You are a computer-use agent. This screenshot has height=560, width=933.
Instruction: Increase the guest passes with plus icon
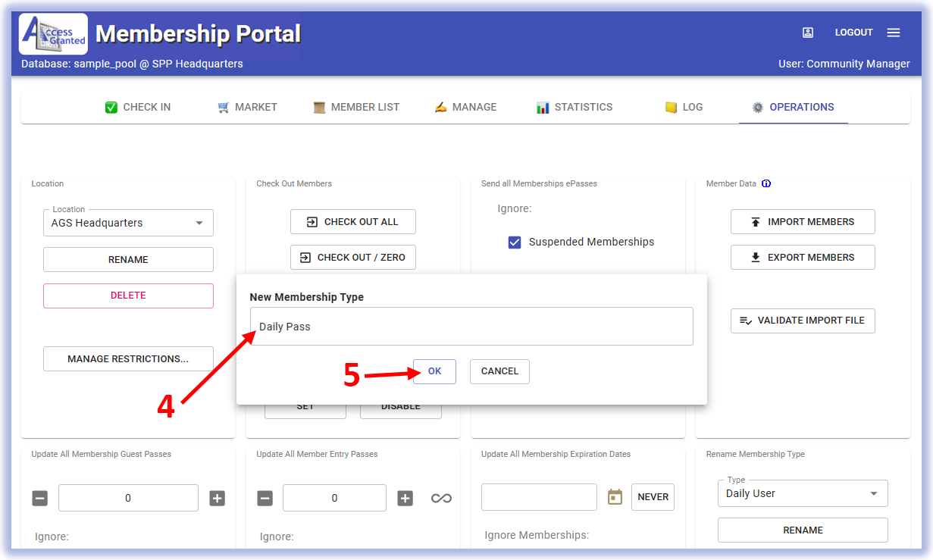click(x=218, y=498)
